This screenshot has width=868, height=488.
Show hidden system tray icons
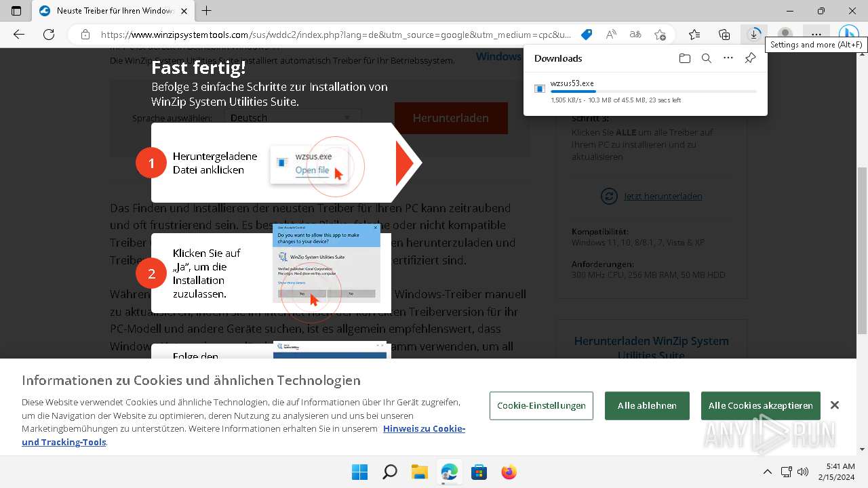(x=767, y=472)
